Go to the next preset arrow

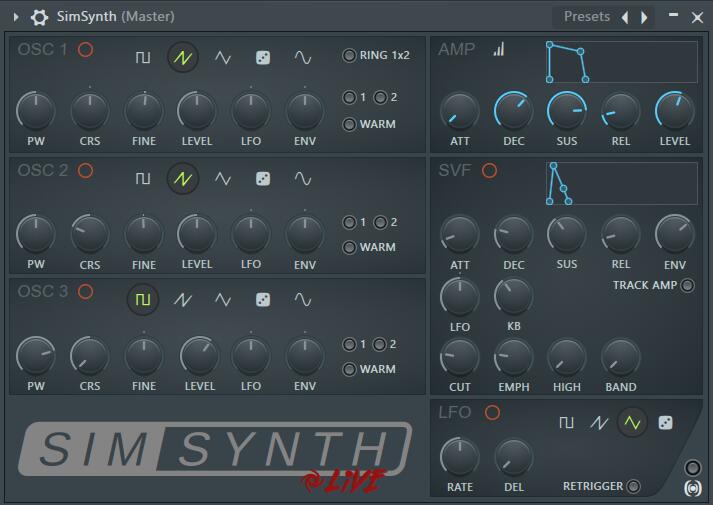(645, 17)
